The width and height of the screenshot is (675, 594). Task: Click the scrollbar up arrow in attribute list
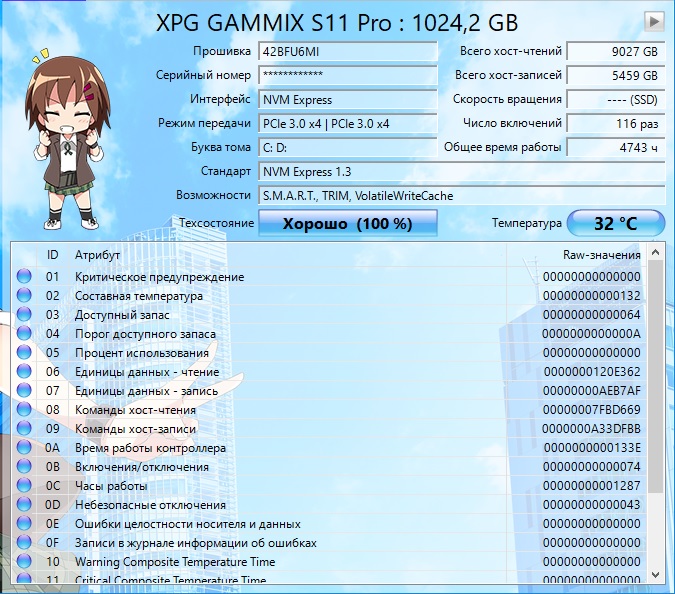(x=655, y=252)
